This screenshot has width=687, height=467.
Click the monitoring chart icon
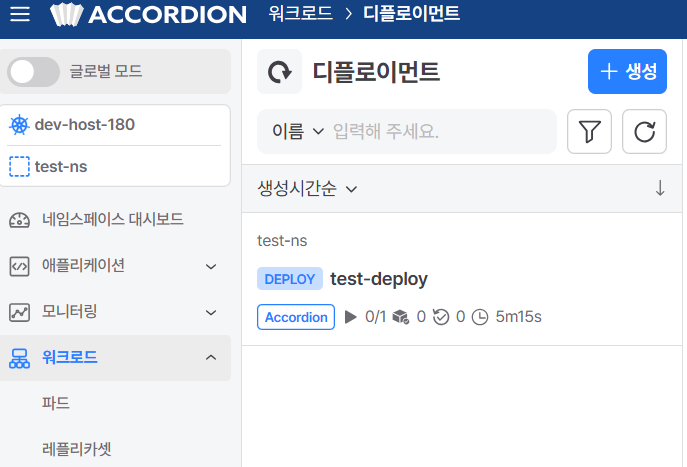(x=19, y=312)
